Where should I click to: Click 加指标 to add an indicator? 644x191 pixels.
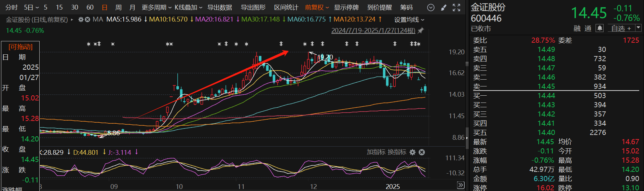pyautogui.click(x=376, y=152)
